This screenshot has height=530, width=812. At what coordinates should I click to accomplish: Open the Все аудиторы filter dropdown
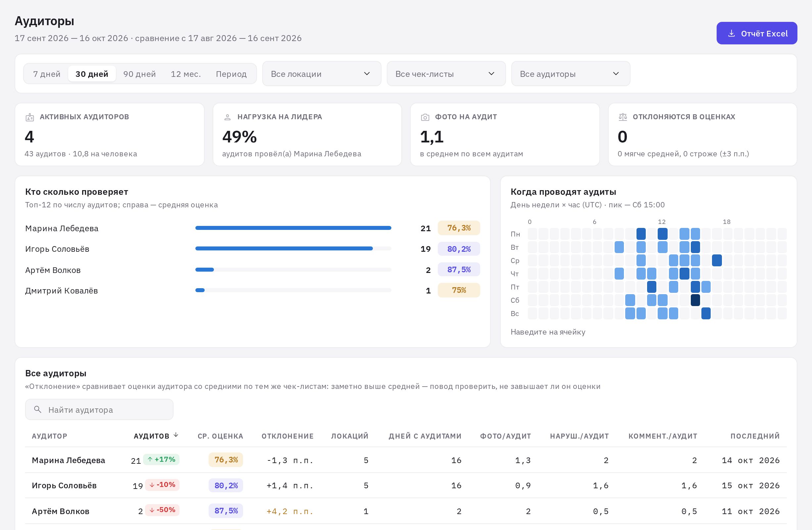pyautogui.click(x=571, y=74)
